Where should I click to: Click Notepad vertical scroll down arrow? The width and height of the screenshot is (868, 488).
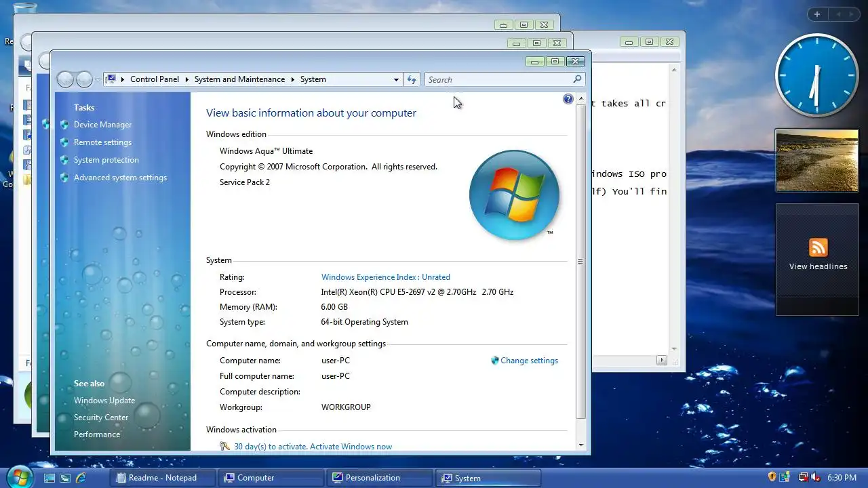point(674,349)
